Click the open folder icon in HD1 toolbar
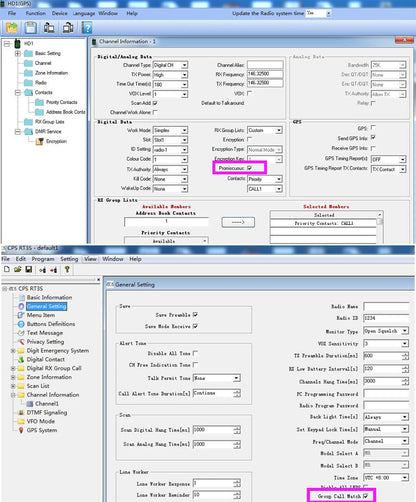 12,28
